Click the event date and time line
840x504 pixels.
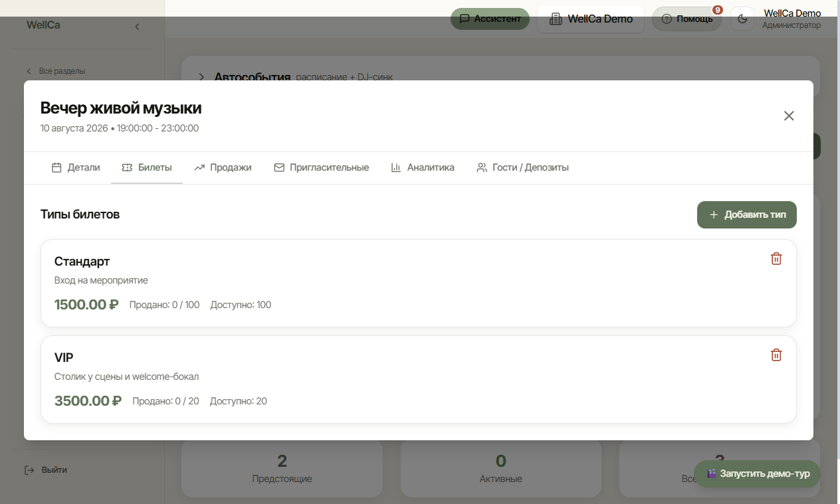tap(120, 128)
